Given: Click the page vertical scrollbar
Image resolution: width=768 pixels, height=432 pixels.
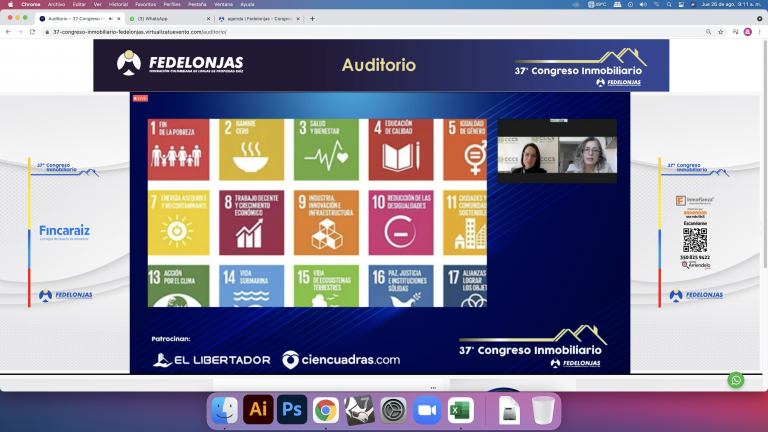Looking at the screenshot, I should pos(765,154).
